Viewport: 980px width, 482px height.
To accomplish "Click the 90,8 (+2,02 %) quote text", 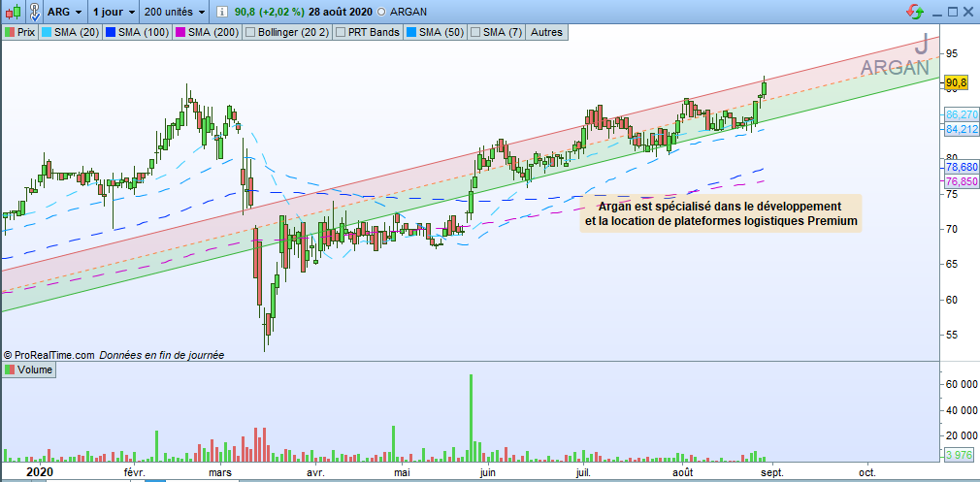I will pyautogui.click(x=272, y=12).
